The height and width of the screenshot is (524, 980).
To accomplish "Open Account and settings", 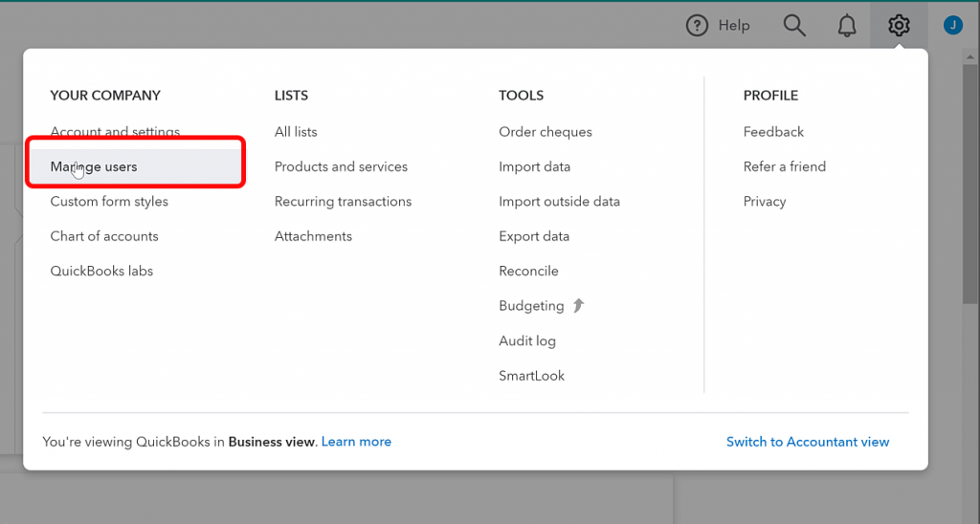I will click(x=115, y=132).
